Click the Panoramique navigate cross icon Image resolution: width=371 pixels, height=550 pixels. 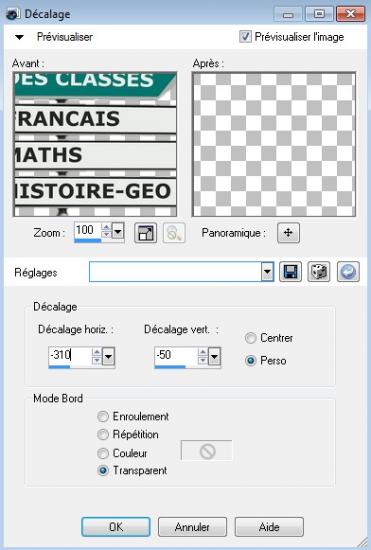coord(288,233)
